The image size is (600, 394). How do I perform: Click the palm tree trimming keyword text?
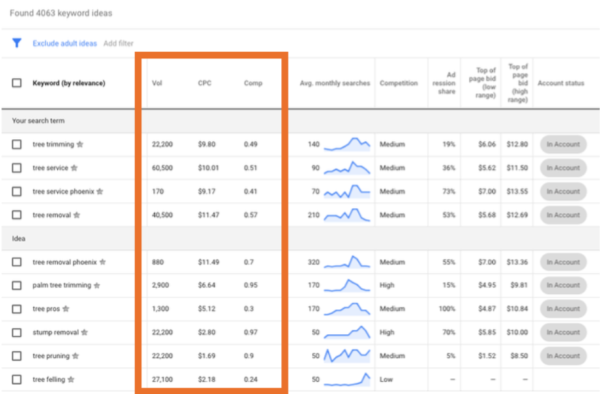(62, 285)
